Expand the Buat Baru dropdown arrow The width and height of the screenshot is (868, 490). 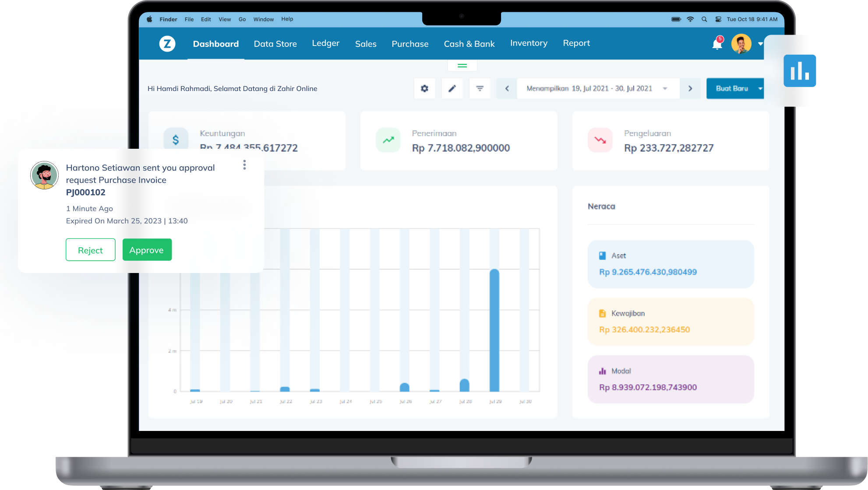click(x=760, y=88)
